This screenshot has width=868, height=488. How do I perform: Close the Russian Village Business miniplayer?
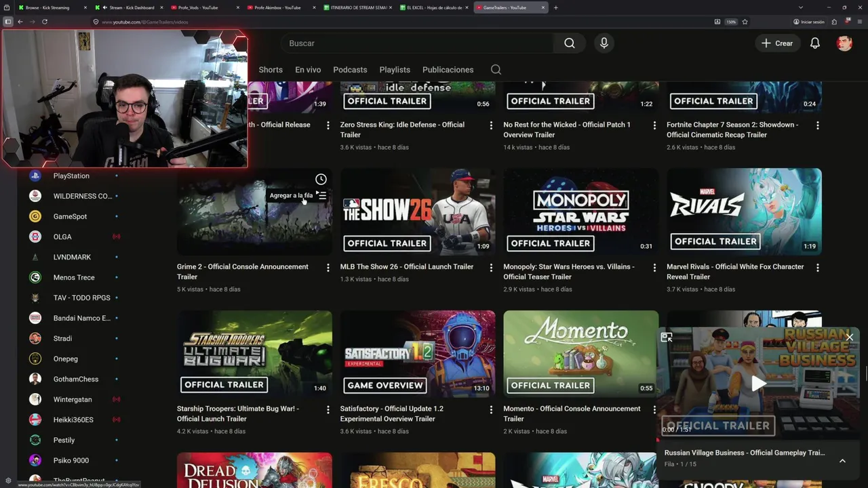coord(850,337)
